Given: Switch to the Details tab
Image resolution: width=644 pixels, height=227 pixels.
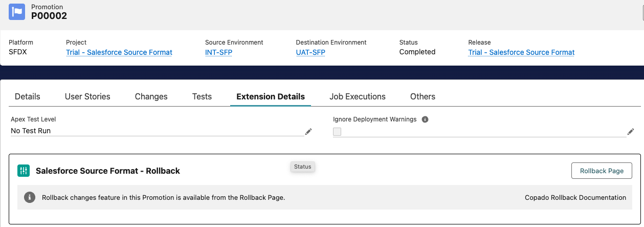Looking at the screenshot, I should point(28,96).
